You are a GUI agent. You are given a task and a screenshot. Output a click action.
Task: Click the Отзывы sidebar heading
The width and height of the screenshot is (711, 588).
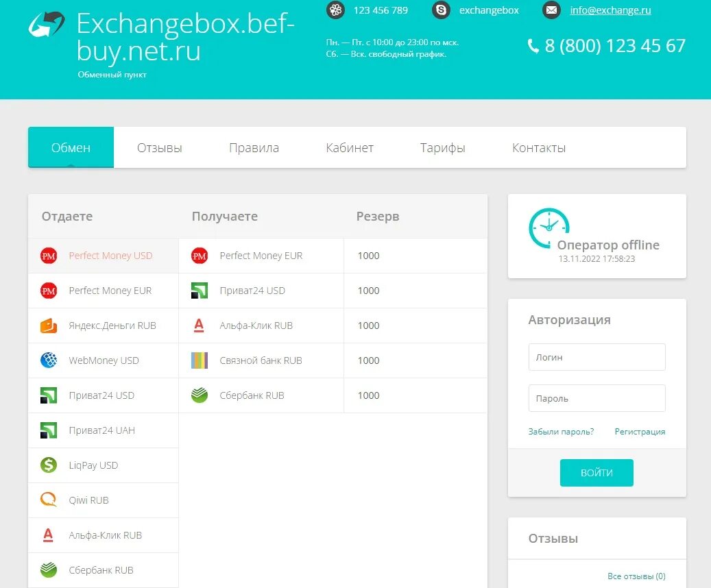coord(553,539)
